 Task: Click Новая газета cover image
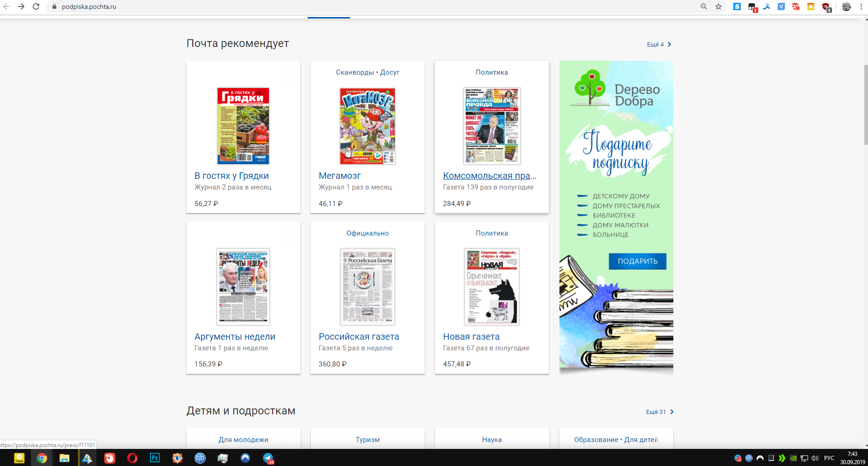[x=492, y=287]
